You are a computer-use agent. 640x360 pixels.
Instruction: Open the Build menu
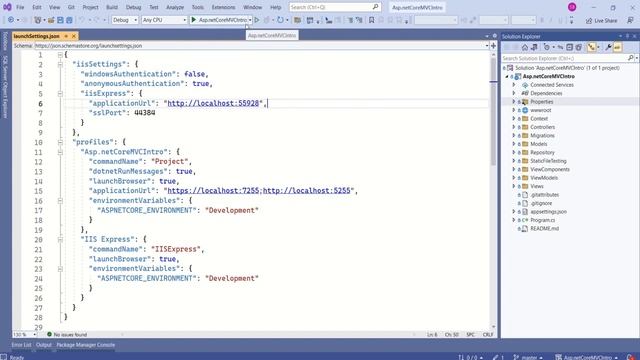pyautogui.click(x=112, y=7)
